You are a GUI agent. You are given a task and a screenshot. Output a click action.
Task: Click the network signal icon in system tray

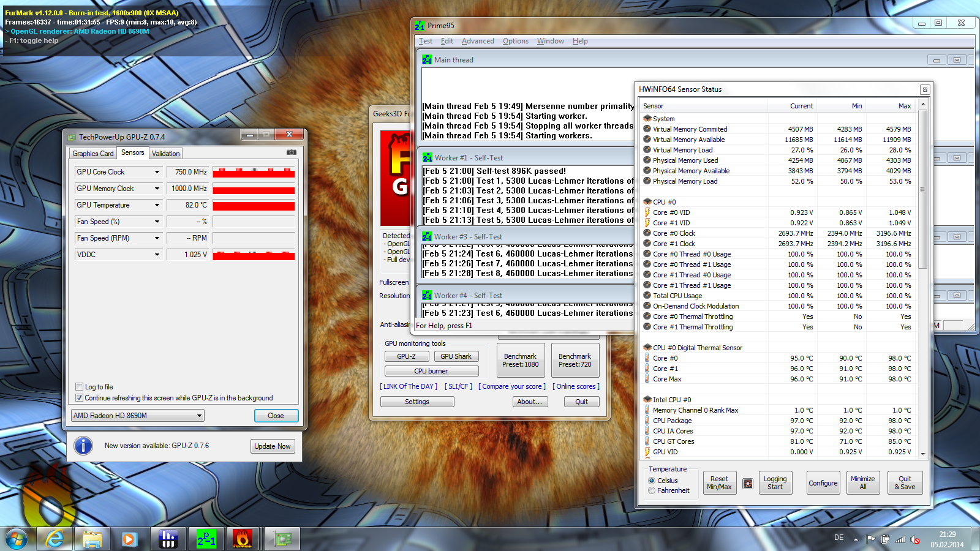[x=900, y=539]
